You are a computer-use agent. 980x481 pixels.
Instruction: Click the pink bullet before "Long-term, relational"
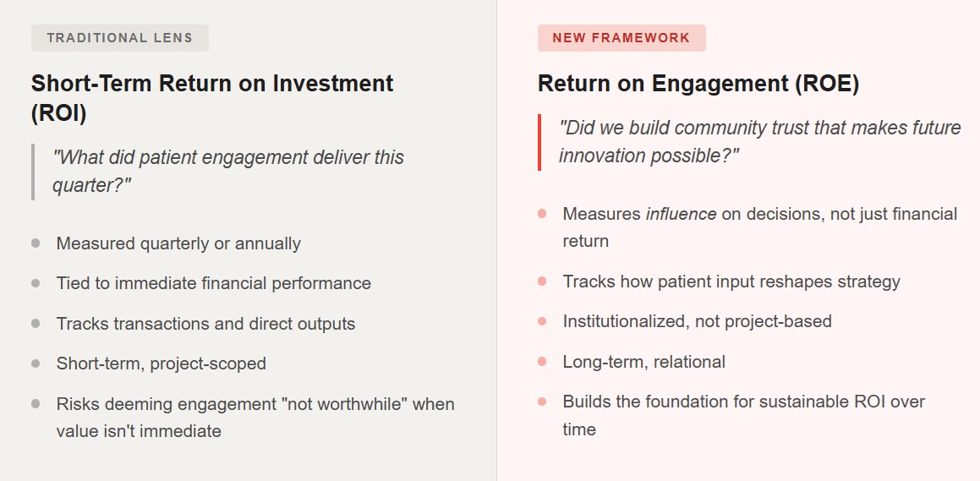click(542, 362)
